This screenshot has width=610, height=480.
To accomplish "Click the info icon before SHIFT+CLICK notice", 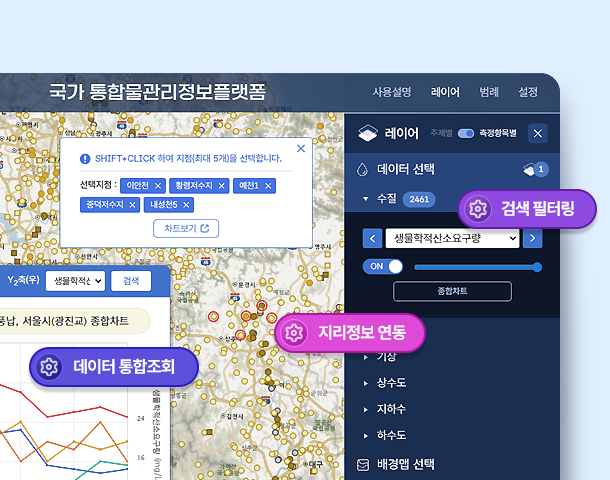I will point(85,159).
